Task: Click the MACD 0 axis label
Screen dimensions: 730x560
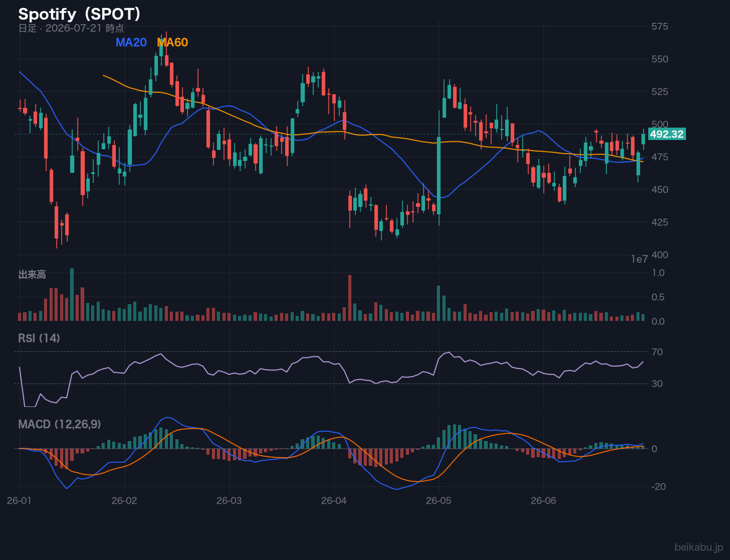Action: point(654,448)
